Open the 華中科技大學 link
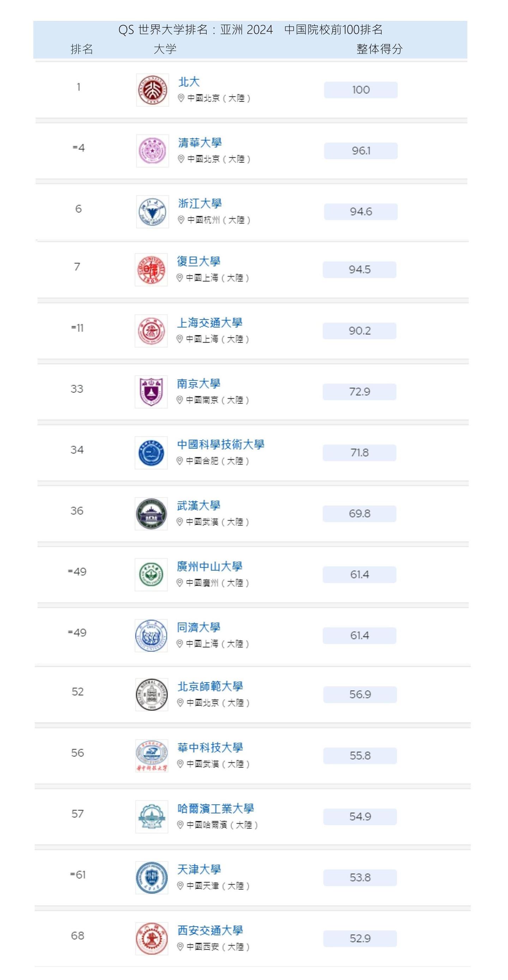 point(210,748)
